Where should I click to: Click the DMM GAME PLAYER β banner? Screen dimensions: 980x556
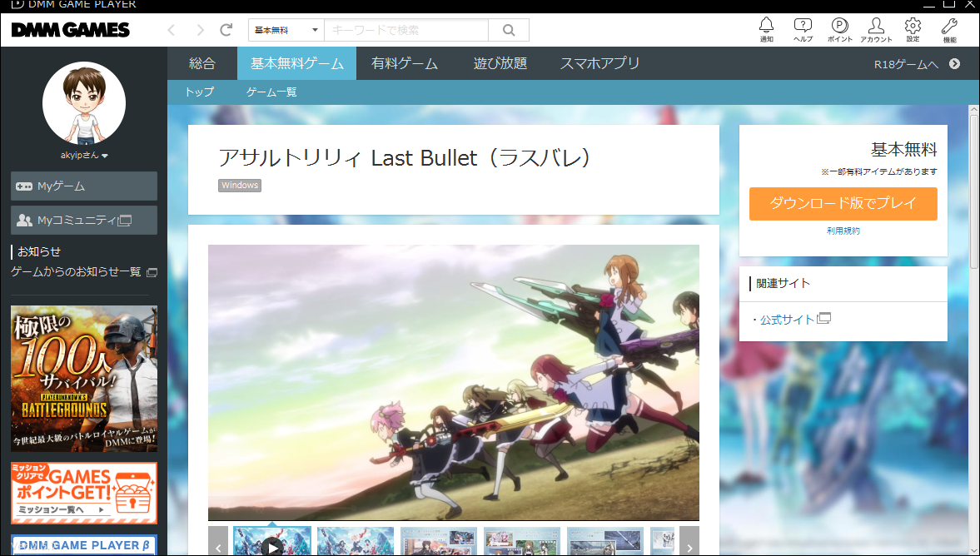(84, 544)
